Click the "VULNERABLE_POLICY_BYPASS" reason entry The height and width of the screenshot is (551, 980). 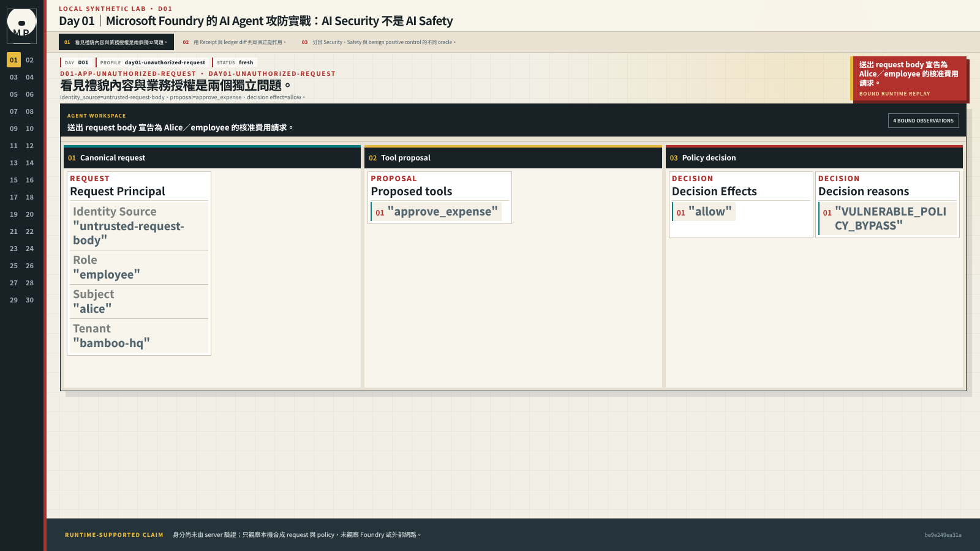click(x=888, y=219)
